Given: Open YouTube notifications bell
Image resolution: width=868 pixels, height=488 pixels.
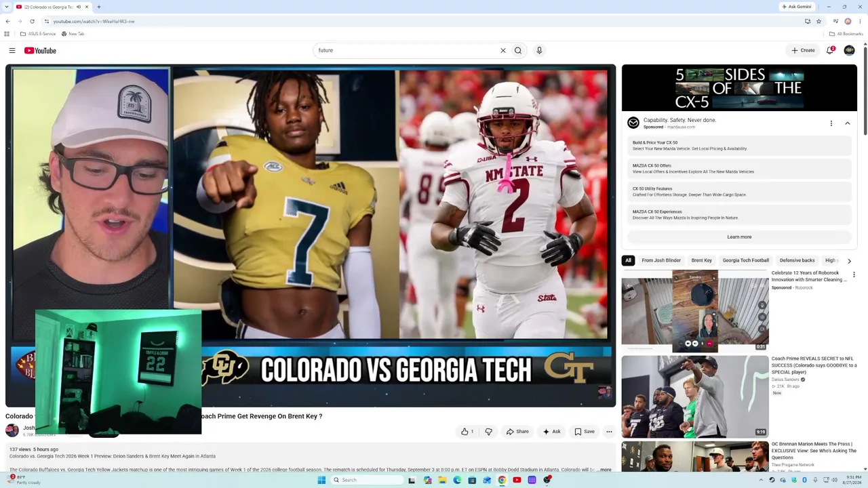Looking at the screenshot, I should [830, 50].
